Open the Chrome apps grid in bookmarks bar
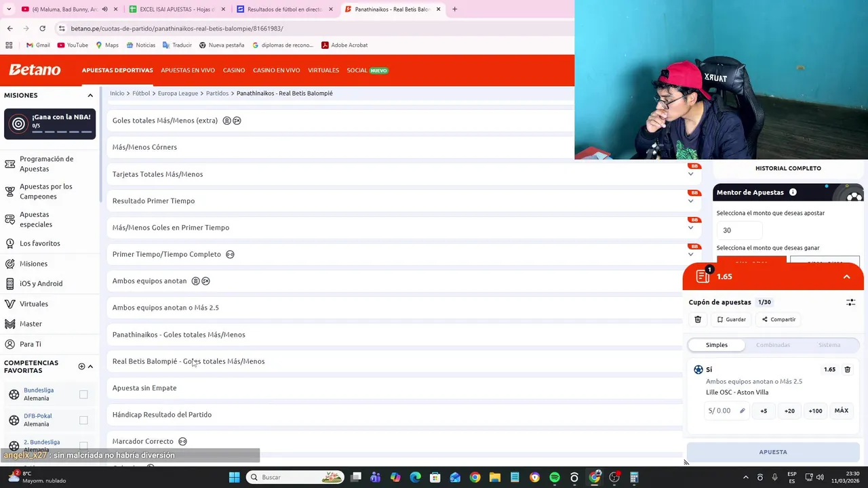The height and width of the screenshot is (488, 868). 9,45
